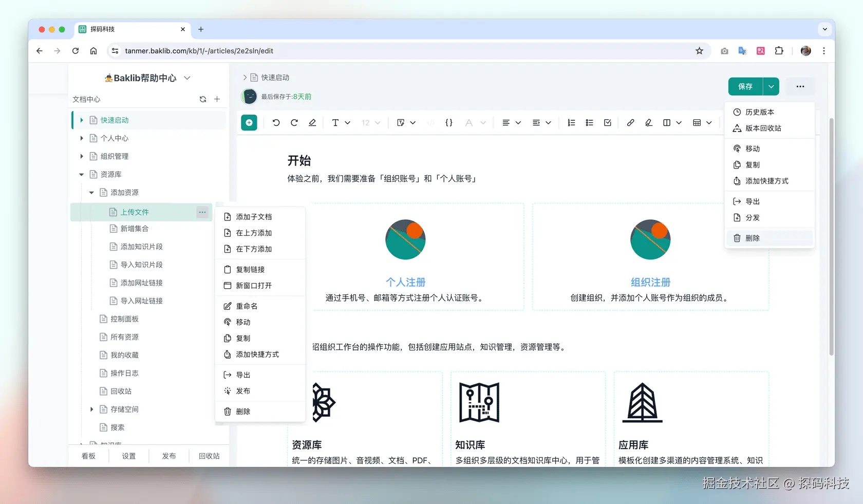Open the top-right more options menu
863x504 pixels.
(x=800, y=86)
